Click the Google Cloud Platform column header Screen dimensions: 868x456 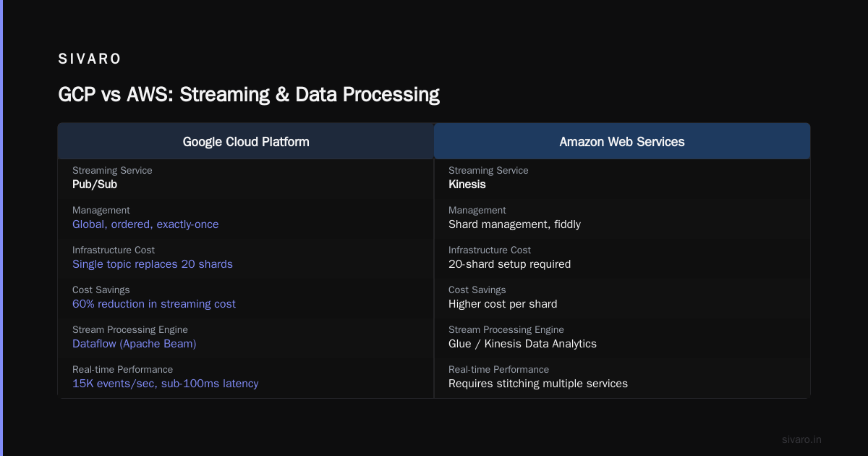pos(246,142)
